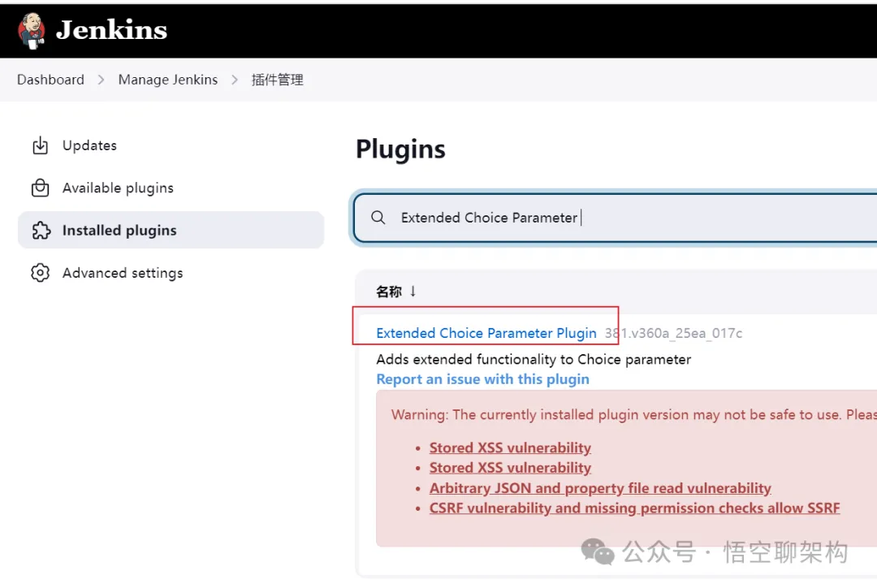Click the search magnifier icon
The image size is (877, 588).
pyautogui.click(x=378, y=218)
